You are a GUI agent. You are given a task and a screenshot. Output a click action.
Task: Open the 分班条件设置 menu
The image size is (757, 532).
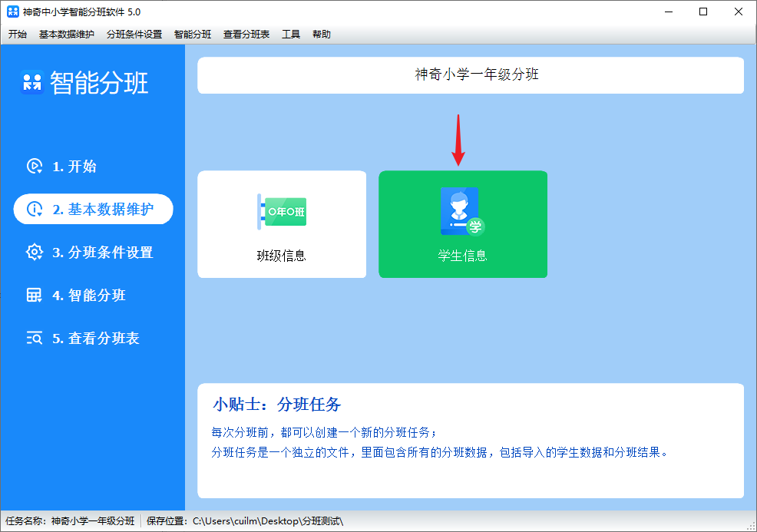tap(134, 35)
